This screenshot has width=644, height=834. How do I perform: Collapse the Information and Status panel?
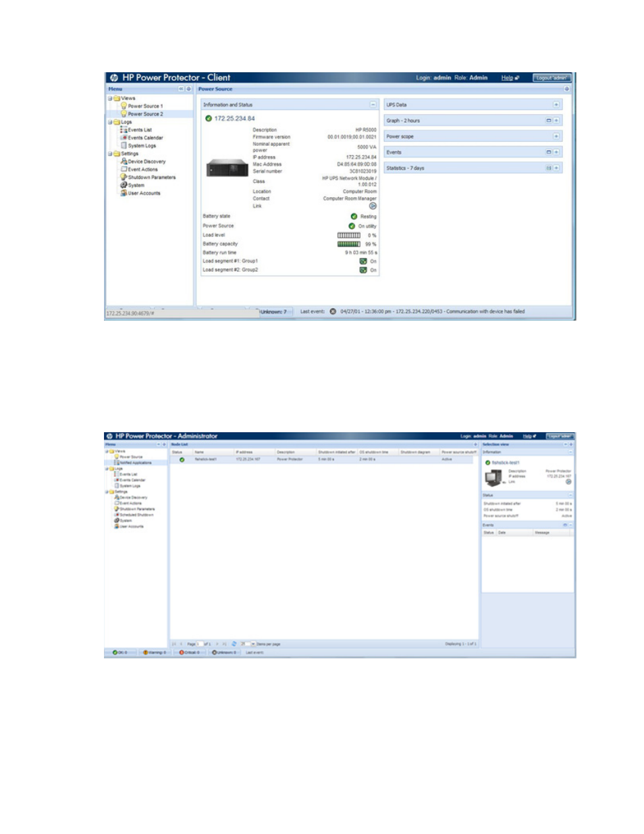click(373, 105)
